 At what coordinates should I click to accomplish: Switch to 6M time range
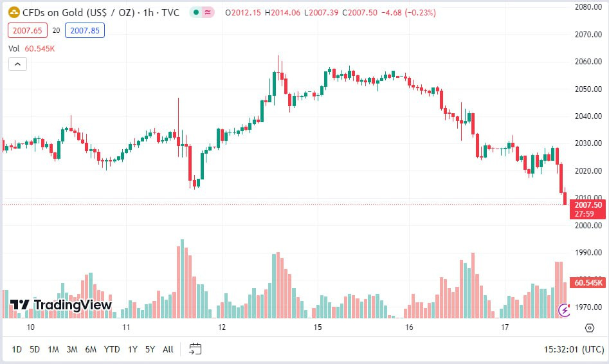pos(91,349)
